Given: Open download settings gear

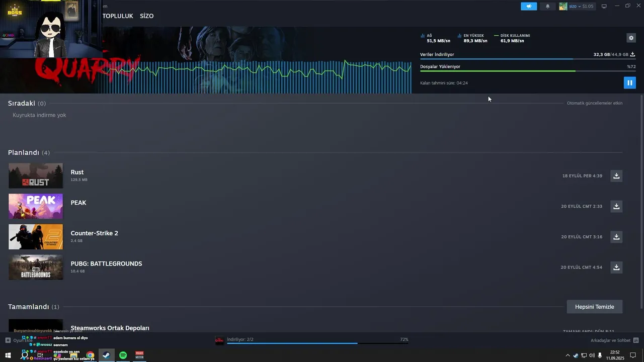Looking at the screenshot, I should pyautogui.click(x=631, y=38).
